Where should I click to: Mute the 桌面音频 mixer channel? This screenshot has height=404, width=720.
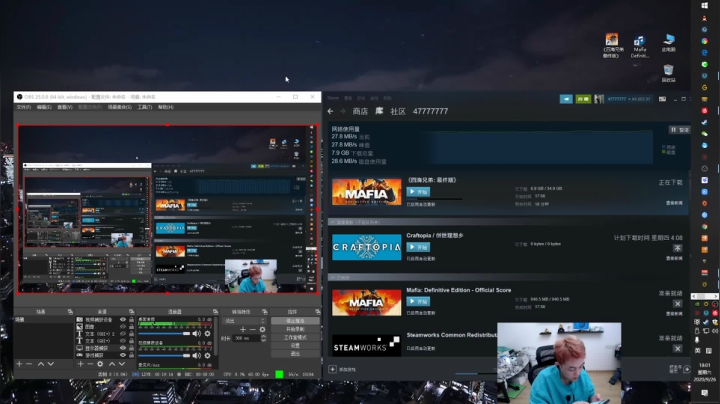(197, 333)
